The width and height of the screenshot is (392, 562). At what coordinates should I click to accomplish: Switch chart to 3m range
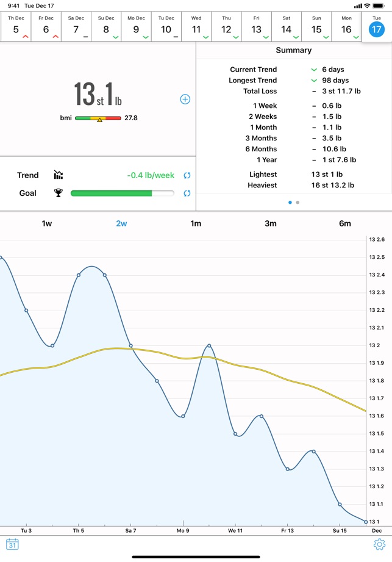pyautogui.click(x=271, y=223)
